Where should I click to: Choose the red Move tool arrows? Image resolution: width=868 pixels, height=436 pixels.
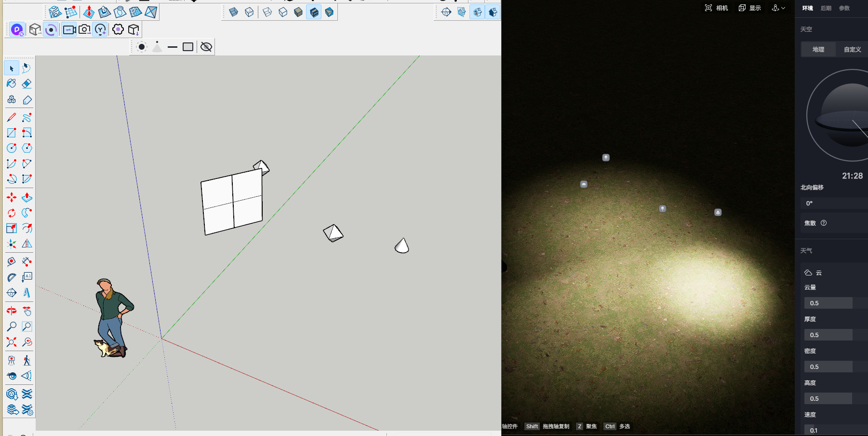[12, 197]
